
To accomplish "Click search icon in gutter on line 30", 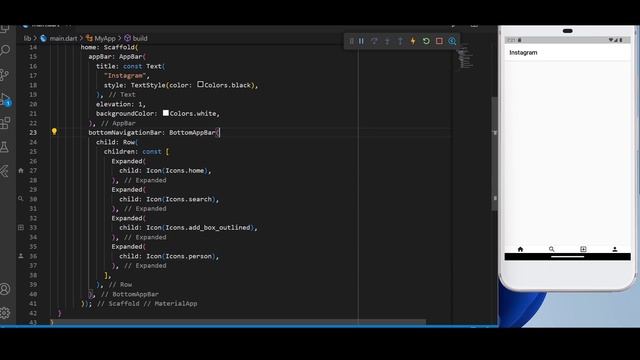I will (21, 199).
